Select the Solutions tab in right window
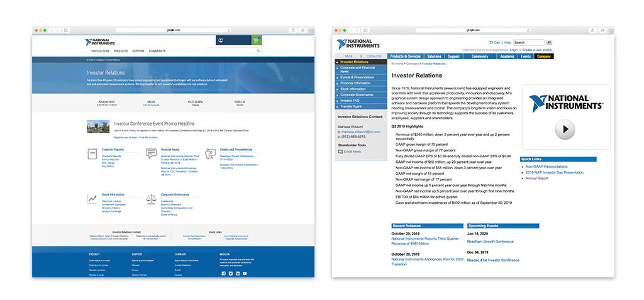This screenshot has width=644, height=300. (x=434, y=57)
